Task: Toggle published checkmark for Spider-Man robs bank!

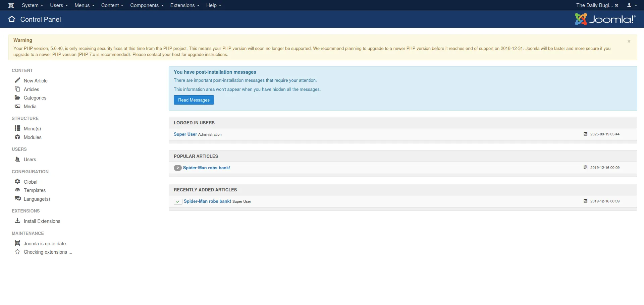Action: pyautogui.click(x=178, y=201)
